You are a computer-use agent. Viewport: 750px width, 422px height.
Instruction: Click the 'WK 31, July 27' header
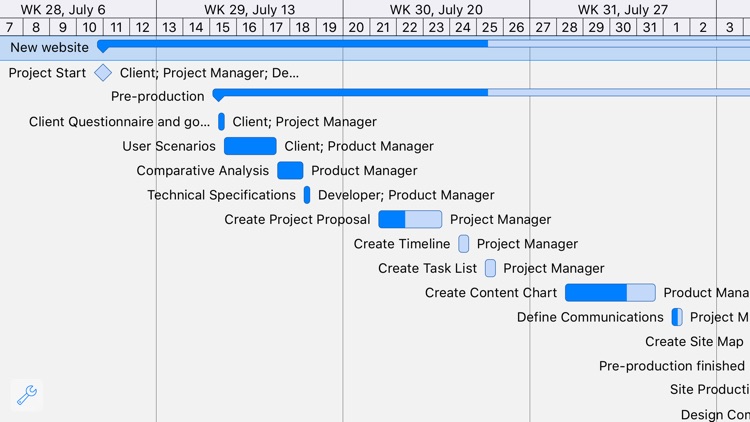coord(622,10)
